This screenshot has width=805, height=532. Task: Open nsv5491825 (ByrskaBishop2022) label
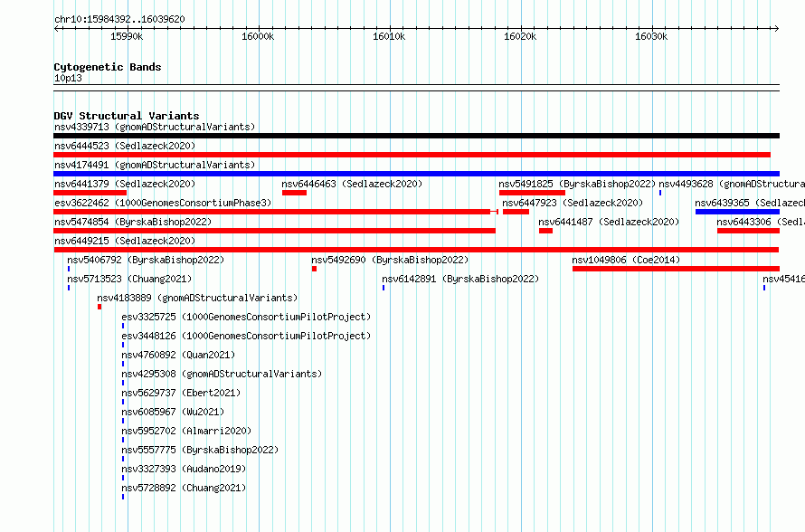pyautogui.click(x=577, y=184)
